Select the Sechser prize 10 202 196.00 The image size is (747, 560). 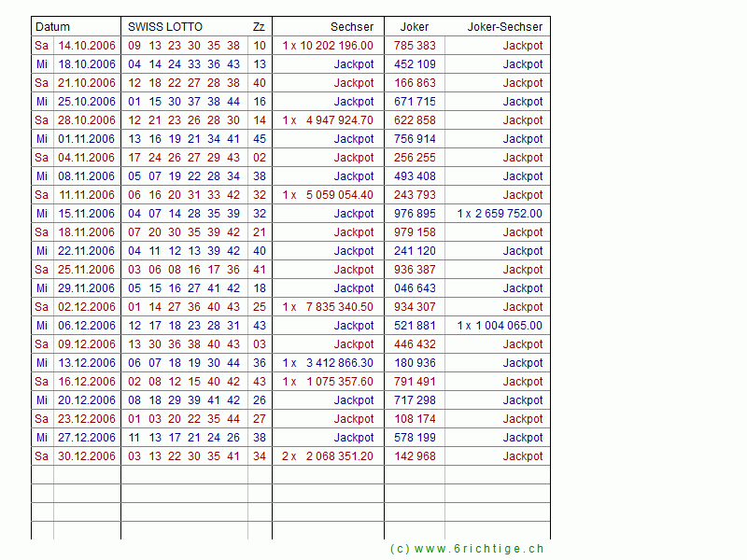pyautogui.click(x=335, y=46)
